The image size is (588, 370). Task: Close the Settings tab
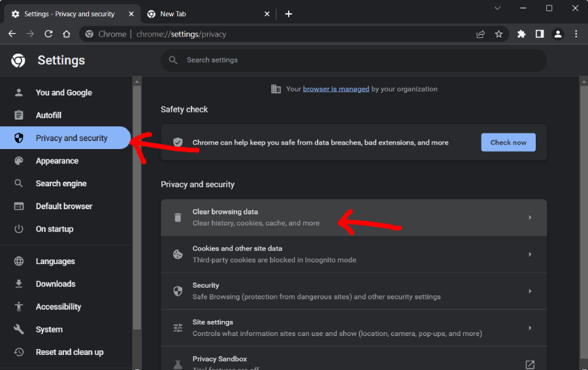point(131,14)
